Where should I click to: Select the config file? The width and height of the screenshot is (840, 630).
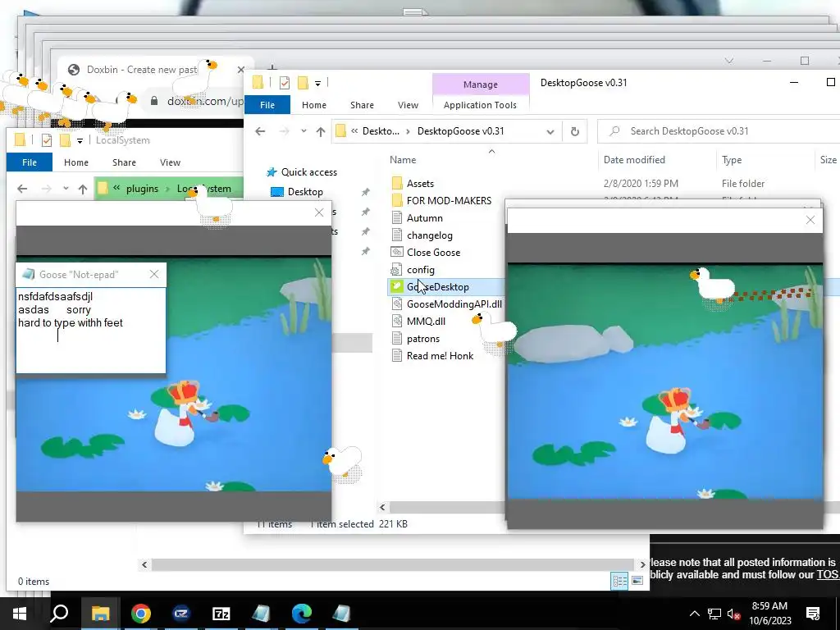[x=421, y=269]
